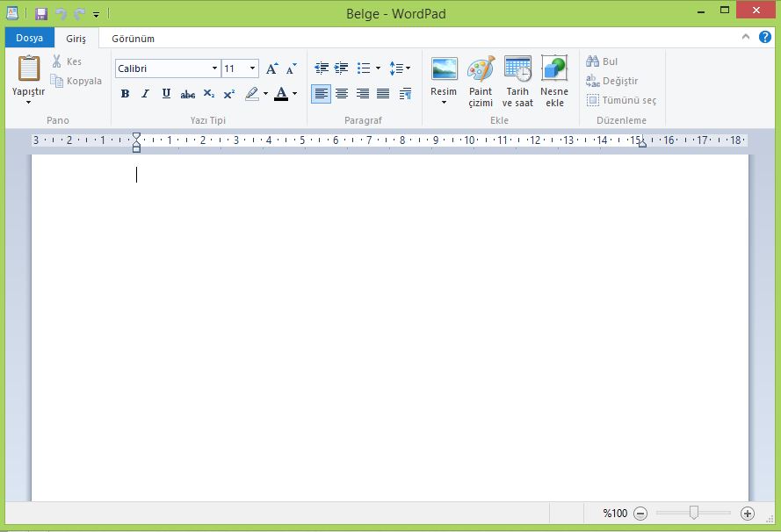Image resolution: width=781 pixels, height=532 pixels.
Task: Click the Resim picture icon
Action: click(x=445, y=69)
